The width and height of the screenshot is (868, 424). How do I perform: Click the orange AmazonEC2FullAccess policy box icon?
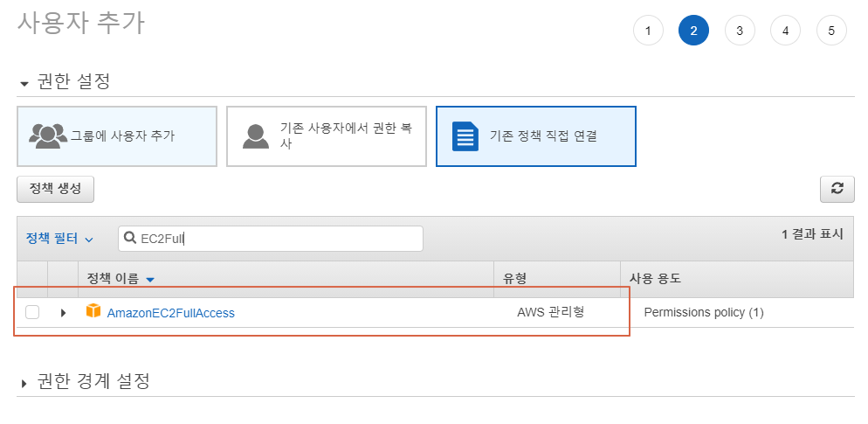pyautogui.click(x=93, y=311)
